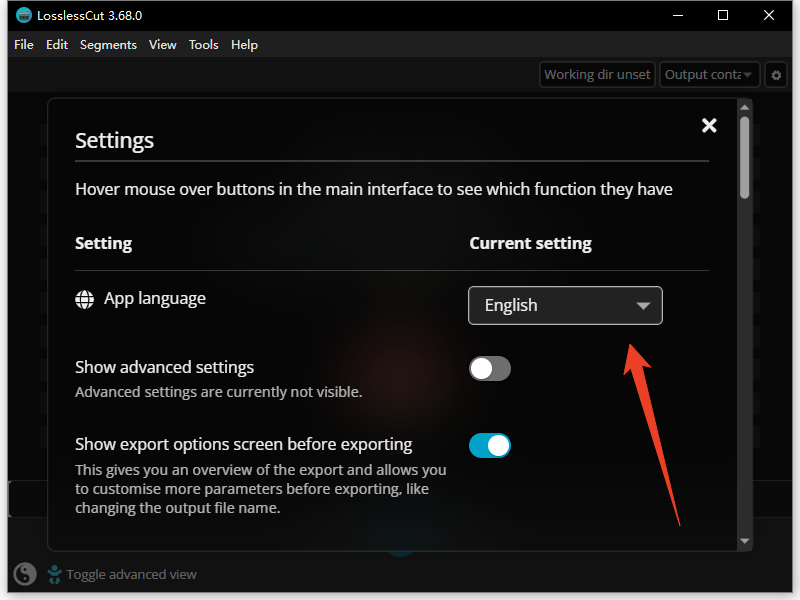The width and height of the screenshot is (800, 600).
Task: Enable the Show advanced settings switch
Action: pos(490,369)
